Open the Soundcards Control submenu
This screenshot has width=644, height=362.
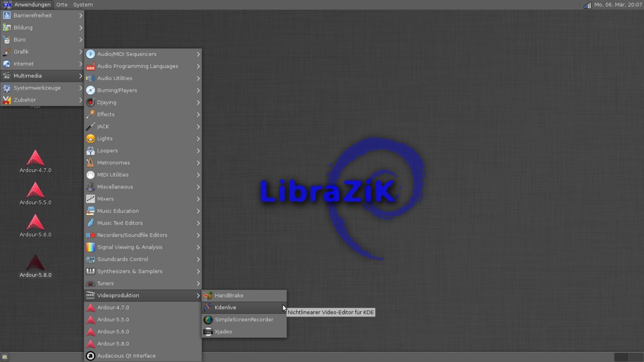click(143, 259)
